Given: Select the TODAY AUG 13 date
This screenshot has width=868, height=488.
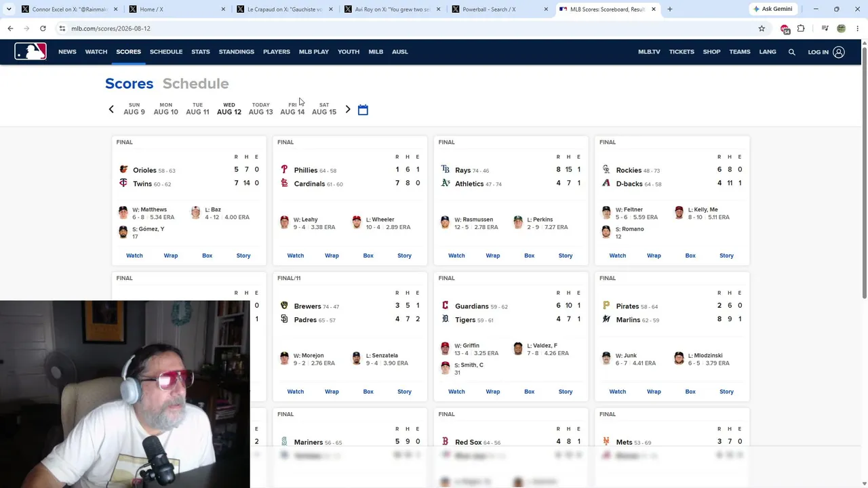Looking at the screenshot, I should tap(260, 108).
